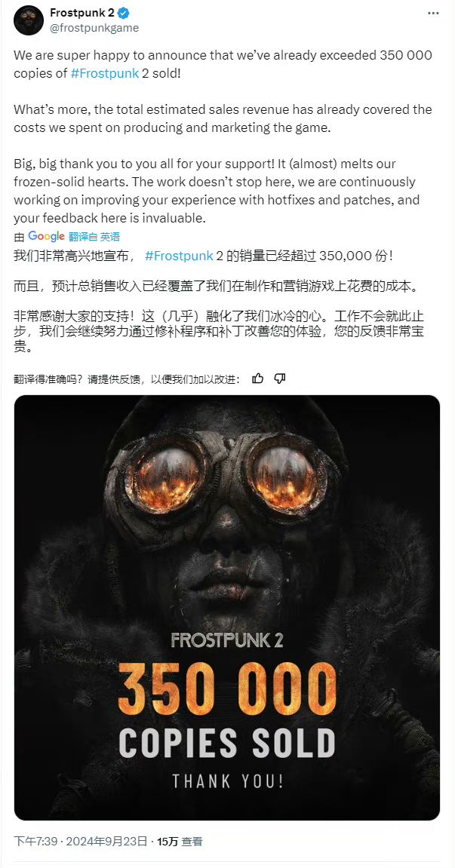The height and width of the screenshot is (868, 455).
Task: Open the Frostpunk 2 profile avatar
Action: (28, 20)
